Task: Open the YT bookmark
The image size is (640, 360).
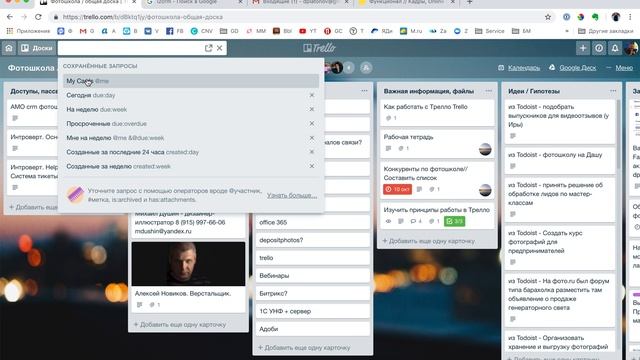Action: click(308, 31)
